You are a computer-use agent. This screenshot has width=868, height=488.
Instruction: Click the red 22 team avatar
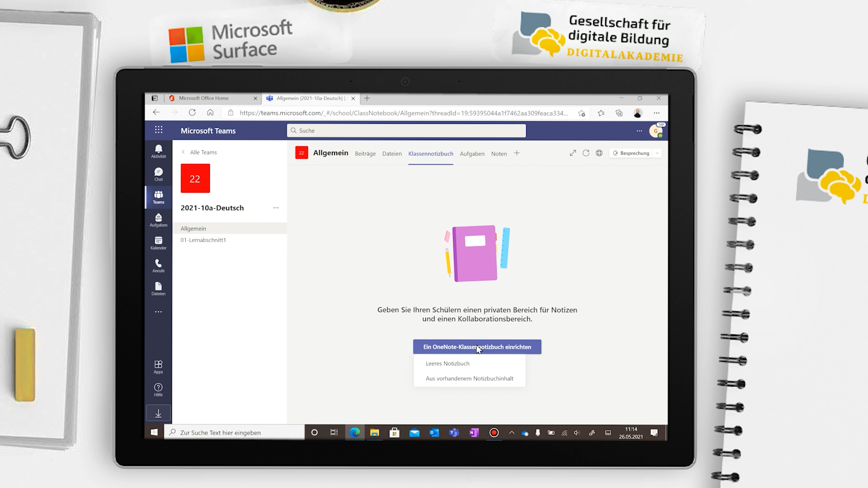point(195,178)
